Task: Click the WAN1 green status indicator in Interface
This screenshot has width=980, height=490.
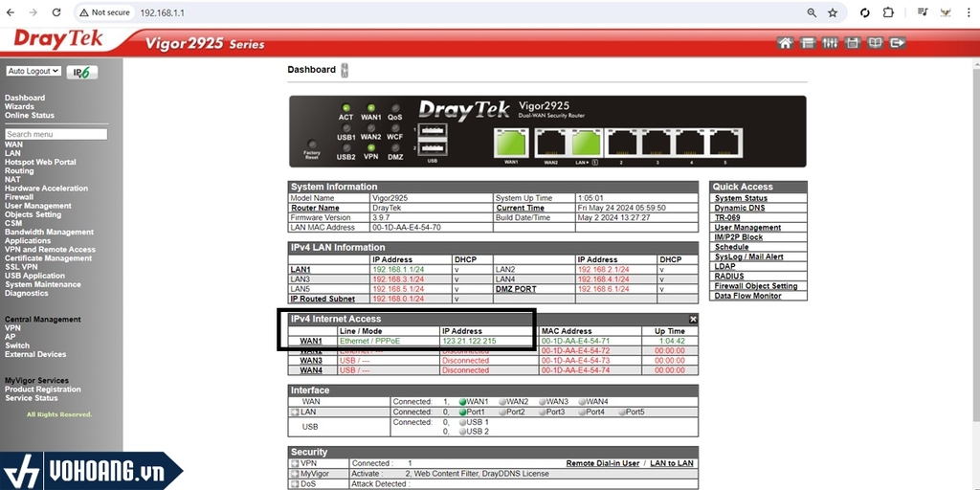Action: pyautogui.click(x=462, y=402)
